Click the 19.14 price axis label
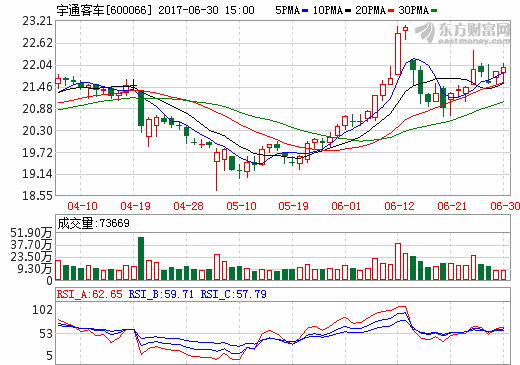 [37, 174]
